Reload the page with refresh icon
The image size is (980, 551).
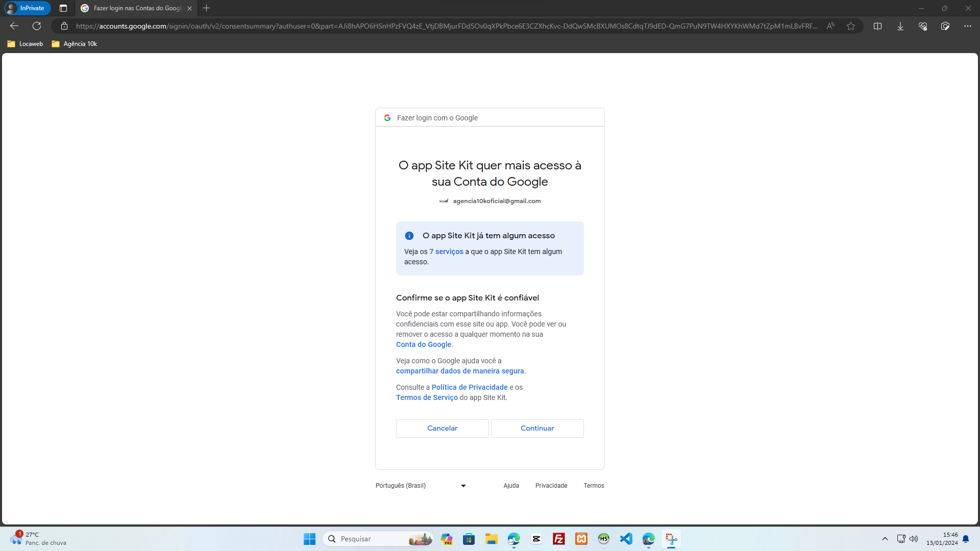[x=37, y=26]
